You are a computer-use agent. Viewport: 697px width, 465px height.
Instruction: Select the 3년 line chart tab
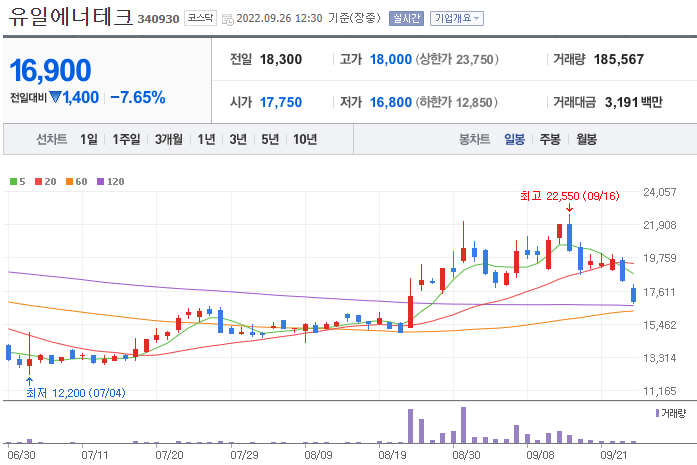click(238, 140)
